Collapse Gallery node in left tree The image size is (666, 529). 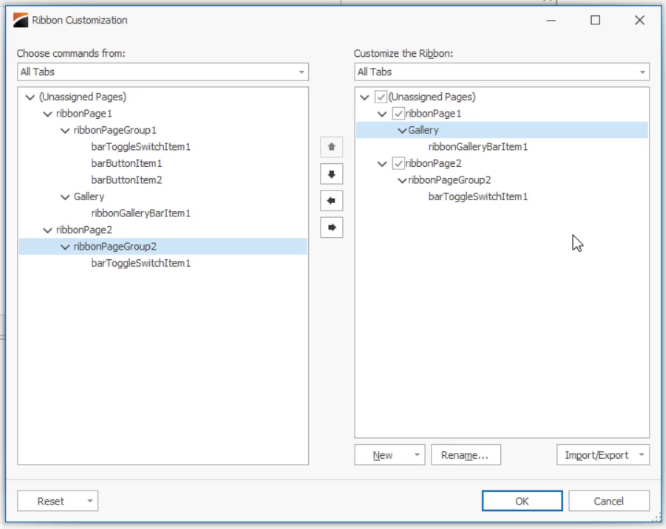(65, 197)
